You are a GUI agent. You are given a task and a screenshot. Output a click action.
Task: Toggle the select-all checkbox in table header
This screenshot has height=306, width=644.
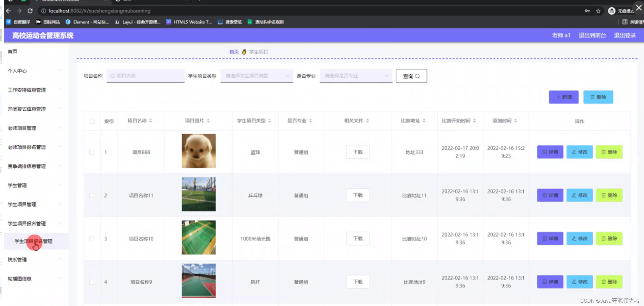pos(92,121)
